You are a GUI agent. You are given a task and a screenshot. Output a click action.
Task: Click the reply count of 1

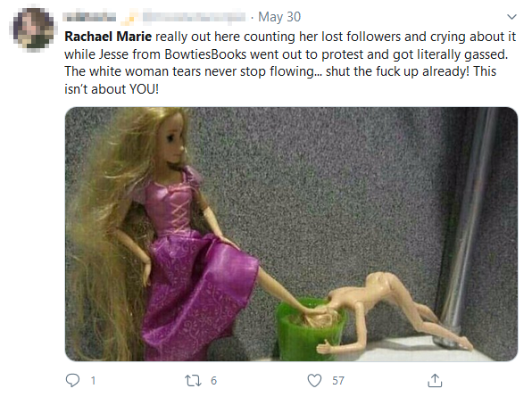(94, 381)
